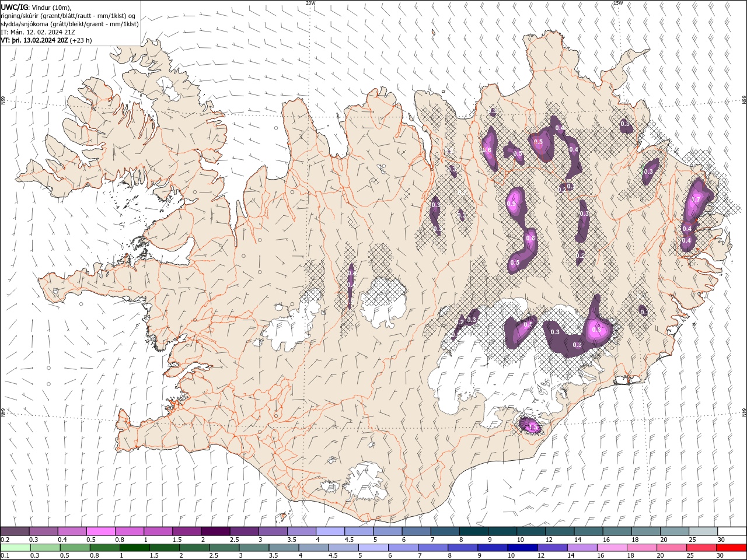
Task: Select the light periwinkle swatch labeled 4 in upper legend
Action: pyautogui.click(x=330, y=531)
